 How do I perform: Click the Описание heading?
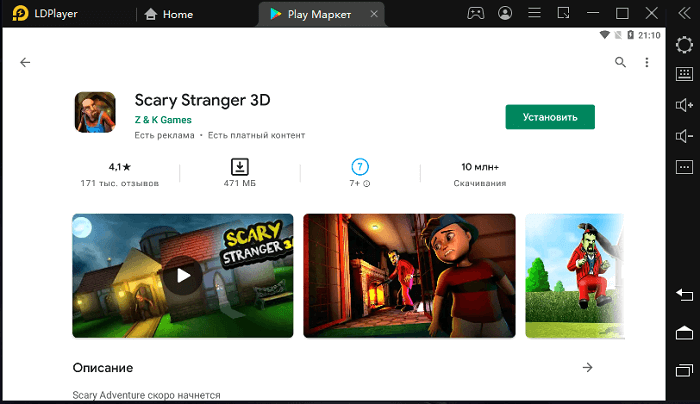[x=103, y=368]
